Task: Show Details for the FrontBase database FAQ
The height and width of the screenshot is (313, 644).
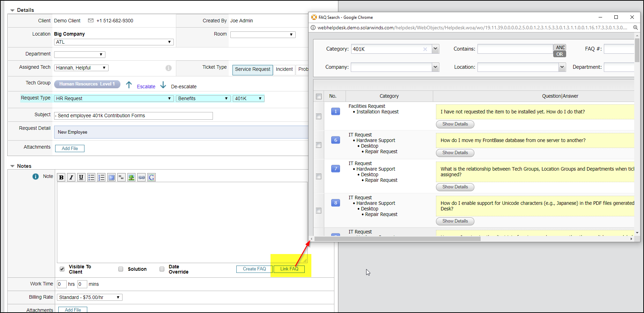Action: 455,153
